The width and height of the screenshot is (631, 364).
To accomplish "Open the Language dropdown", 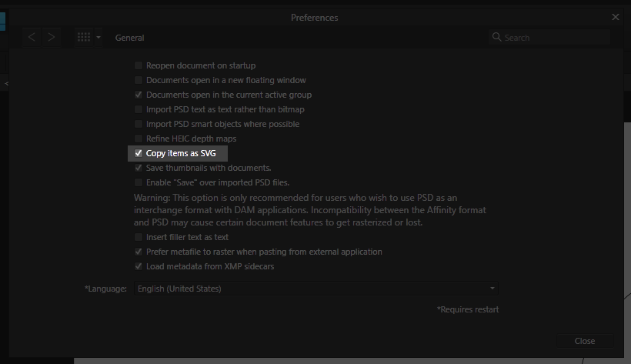I will pos(315,289).
